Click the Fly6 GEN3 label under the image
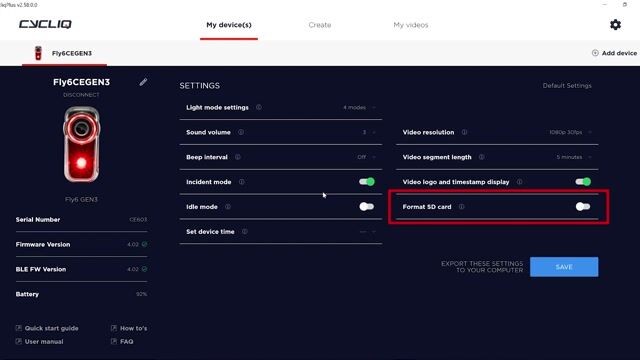640x360 pixels. coord(81,200)
